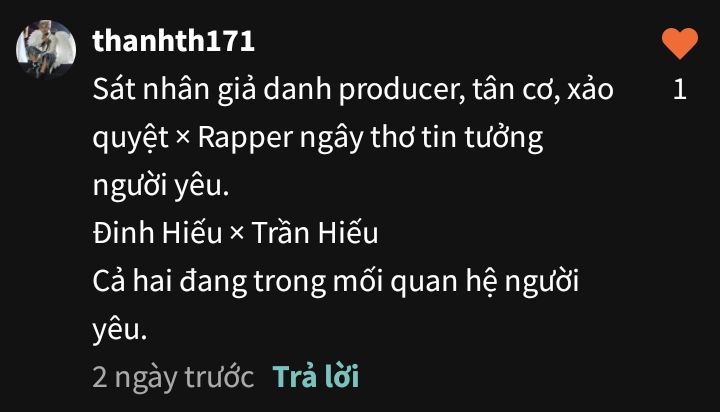
Task: Click the word Rapper in the comment
Action: [x=245, y=138]
